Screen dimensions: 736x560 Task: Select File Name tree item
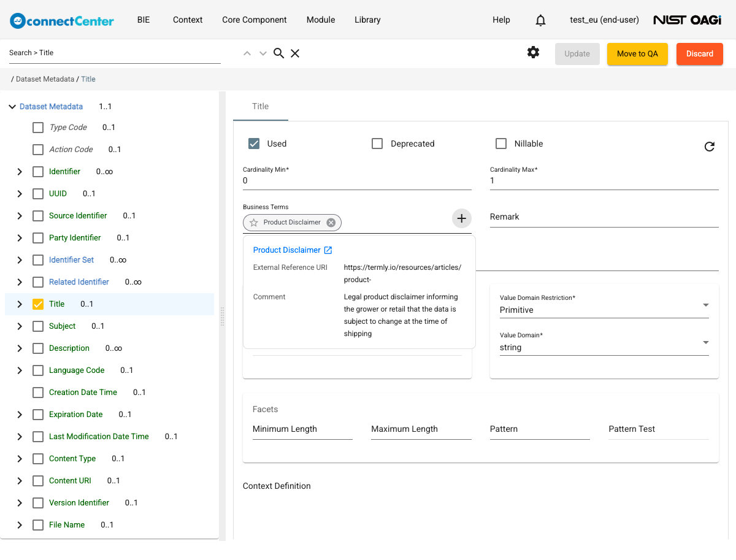point(67,525)
